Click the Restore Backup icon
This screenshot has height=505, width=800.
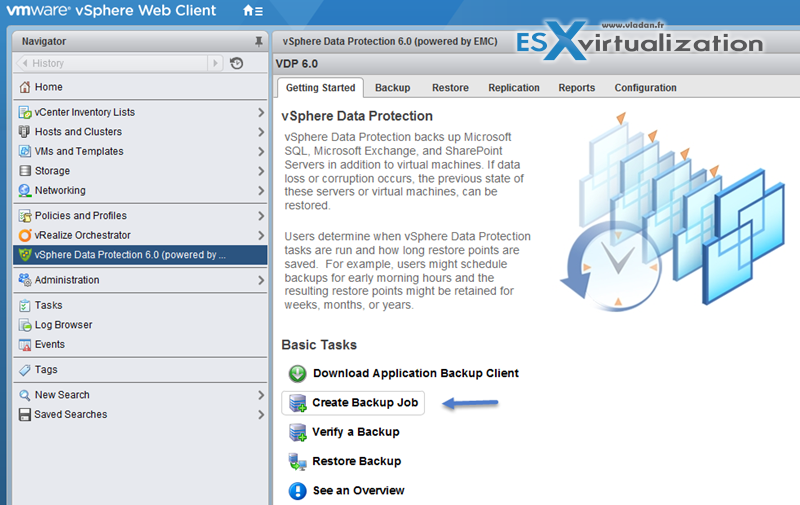pos(297,462)
